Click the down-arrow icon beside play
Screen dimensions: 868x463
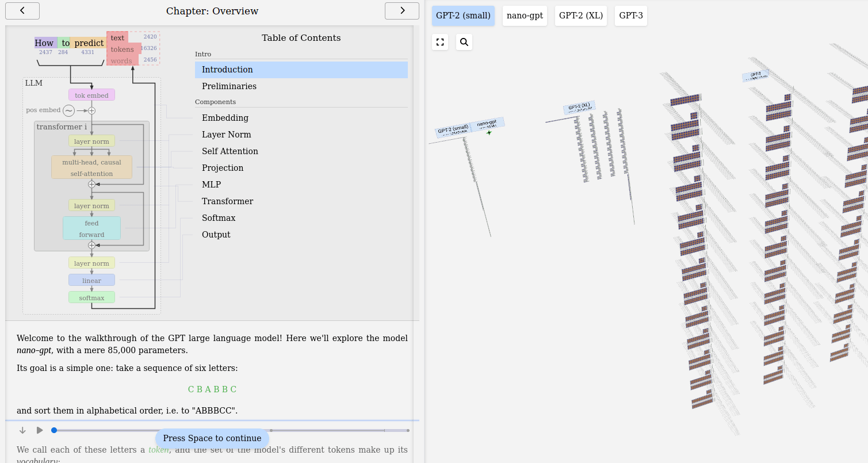coord(22,430)
